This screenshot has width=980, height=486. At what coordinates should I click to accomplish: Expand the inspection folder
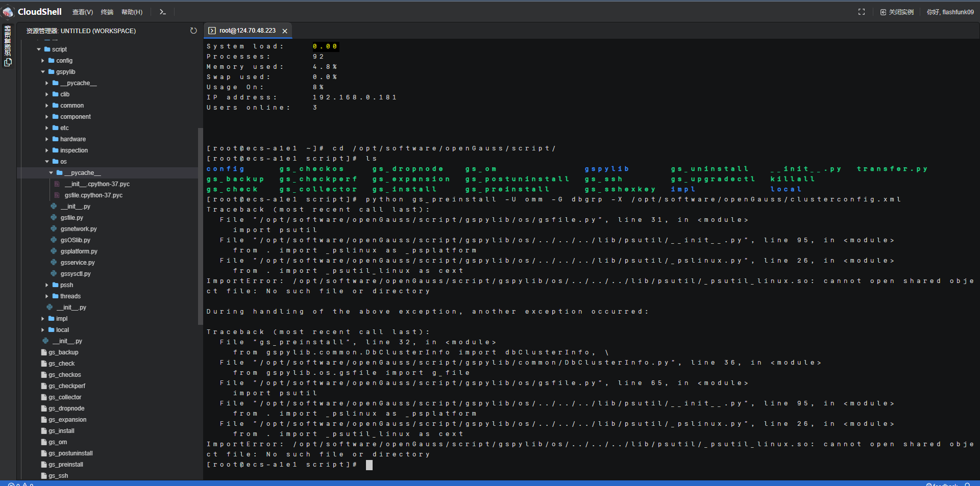47,150
